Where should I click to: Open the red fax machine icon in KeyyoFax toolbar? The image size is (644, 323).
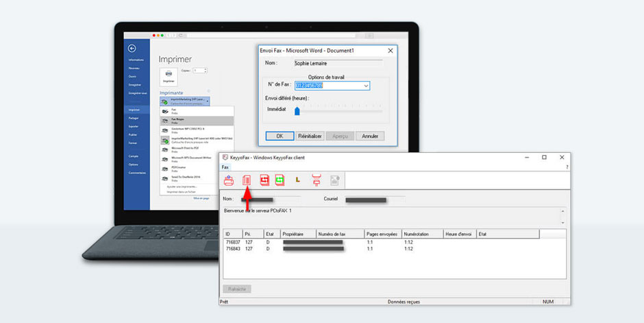(x=247, y=180)
